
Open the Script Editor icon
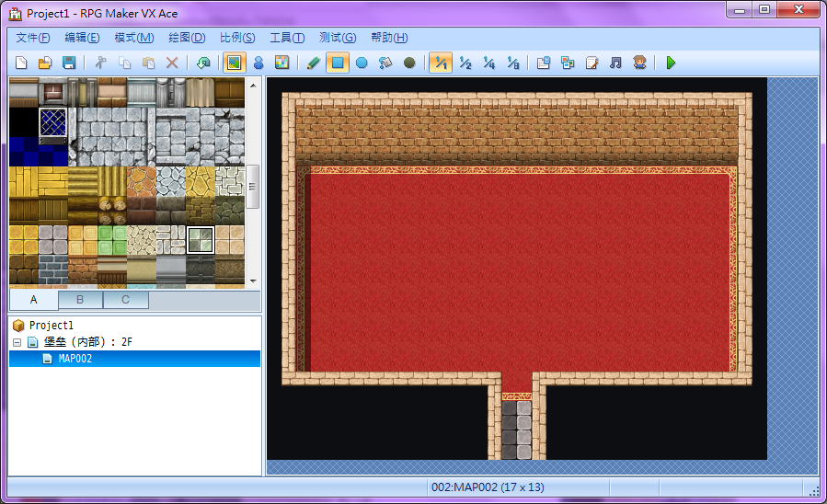[x=592, y=63]
